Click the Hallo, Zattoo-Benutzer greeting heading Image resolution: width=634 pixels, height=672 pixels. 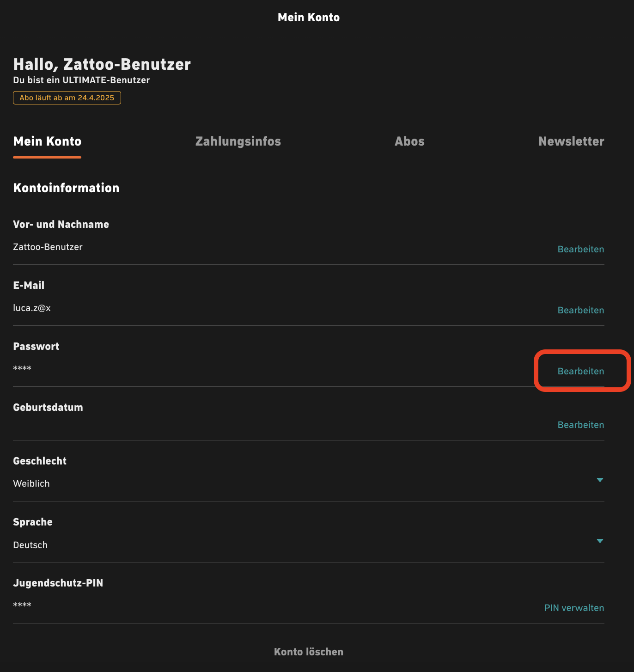pos(102,64)
